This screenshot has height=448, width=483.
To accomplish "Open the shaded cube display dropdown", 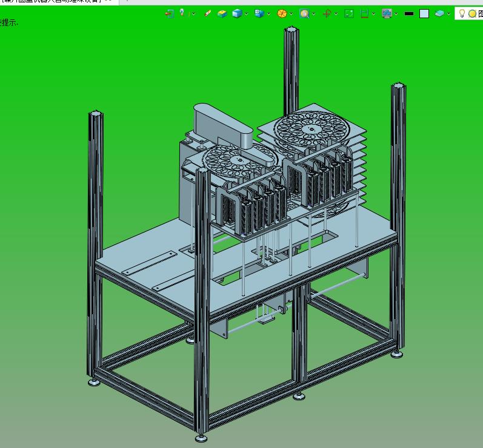I will pos(246,14).
